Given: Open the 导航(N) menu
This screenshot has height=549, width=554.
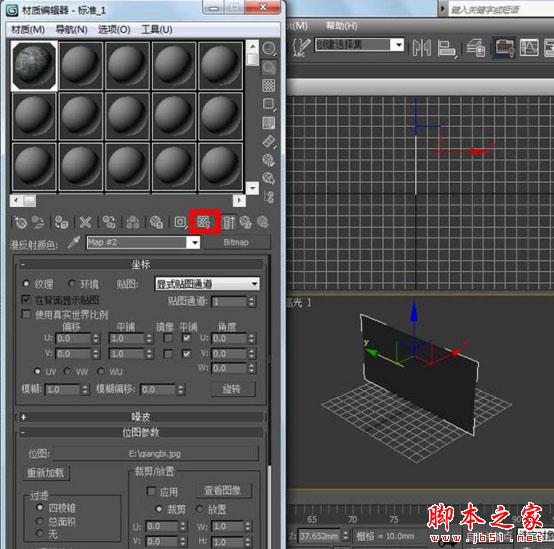Looking at the screenshot, I should coord(72,29).
